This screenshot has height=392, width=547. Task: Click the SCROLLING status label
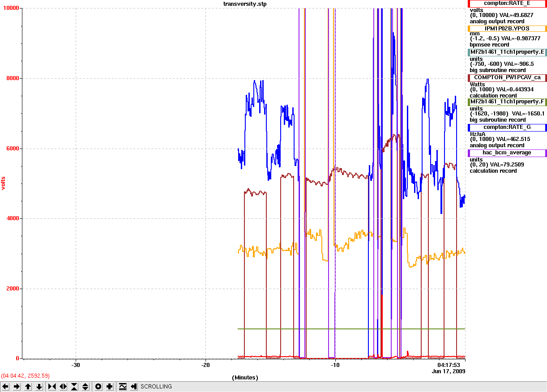[156, 387]
